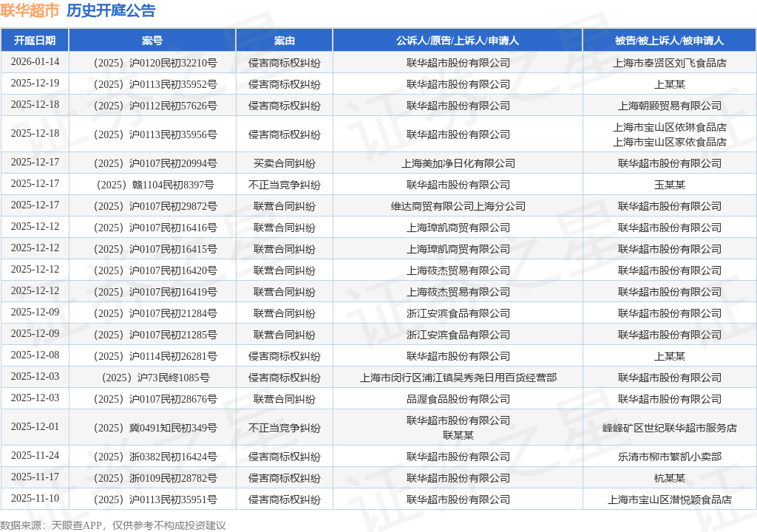This screenshot has height=532, width=757.
Task: Select defendant 上海市奉贤区刘飞食品店
Action: point(670,64)
